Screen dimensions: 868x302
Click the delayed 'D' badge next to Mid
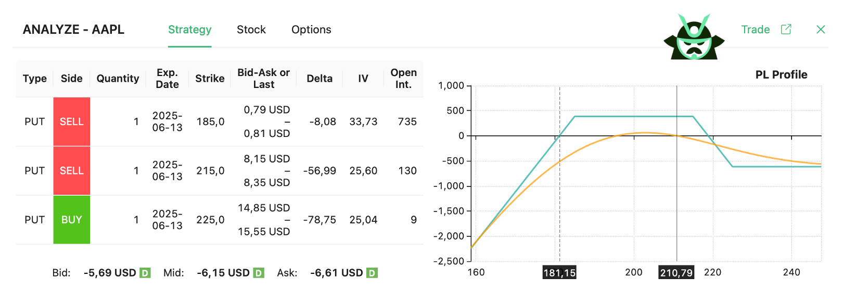(x=259, y=273)
